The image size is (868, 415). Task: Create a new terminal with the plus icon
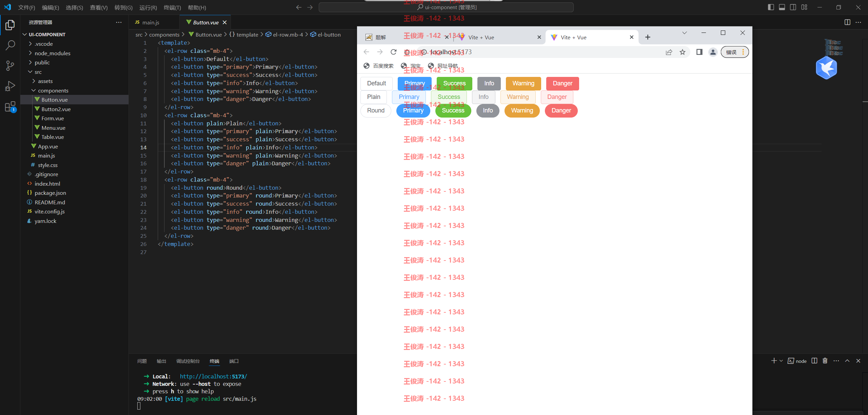click(x=774, y=361)
